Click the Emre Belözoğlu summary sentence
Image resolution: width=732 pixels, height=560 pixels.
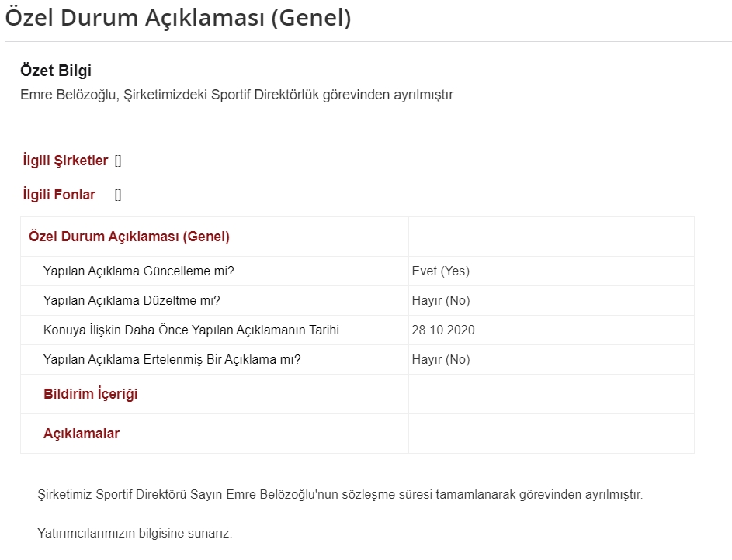[x=237, y=95]
